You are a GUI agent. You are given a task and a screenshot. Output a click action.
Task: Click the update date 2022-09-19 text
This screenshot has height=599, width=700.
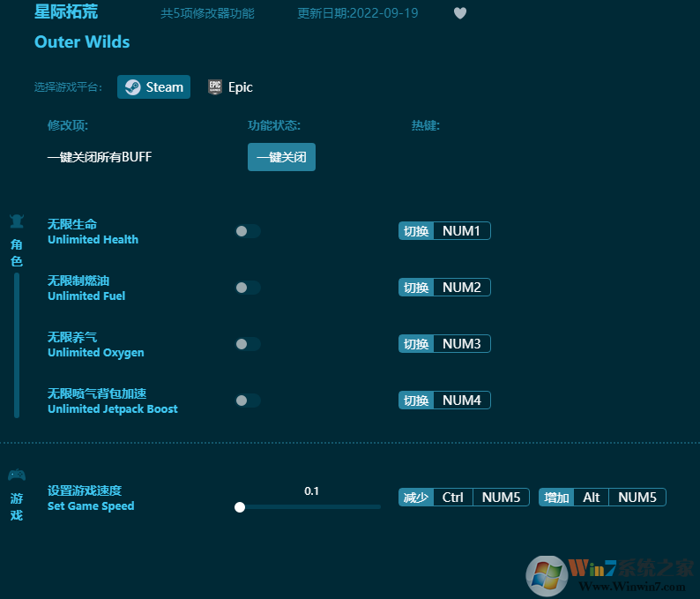[x=358, y=13]
